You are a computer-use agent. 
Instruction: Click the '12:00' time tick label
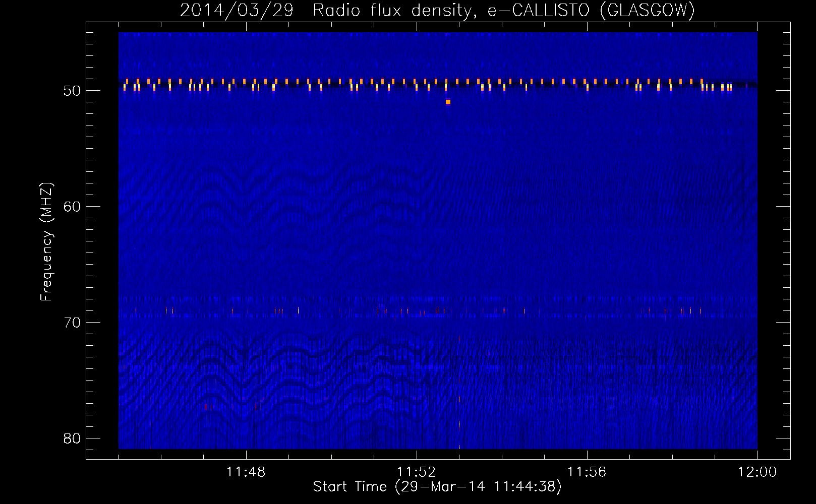pos(757,472)
